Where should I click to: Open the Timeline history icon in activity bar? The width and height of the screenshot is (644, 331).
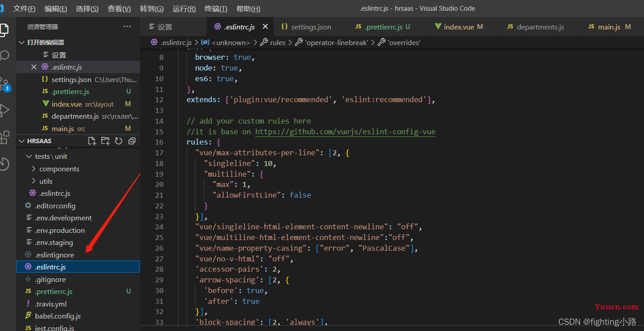(x=4, y=164)
